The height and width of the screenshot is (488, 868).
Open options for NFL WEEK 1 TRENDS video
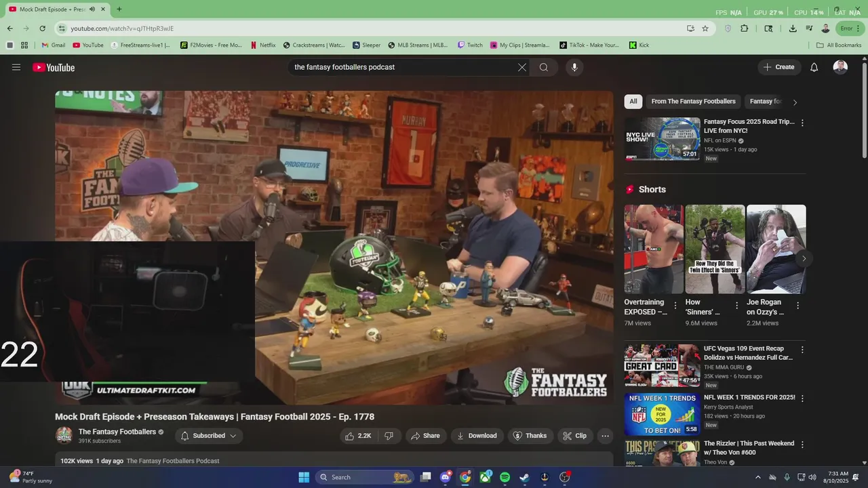802,398
